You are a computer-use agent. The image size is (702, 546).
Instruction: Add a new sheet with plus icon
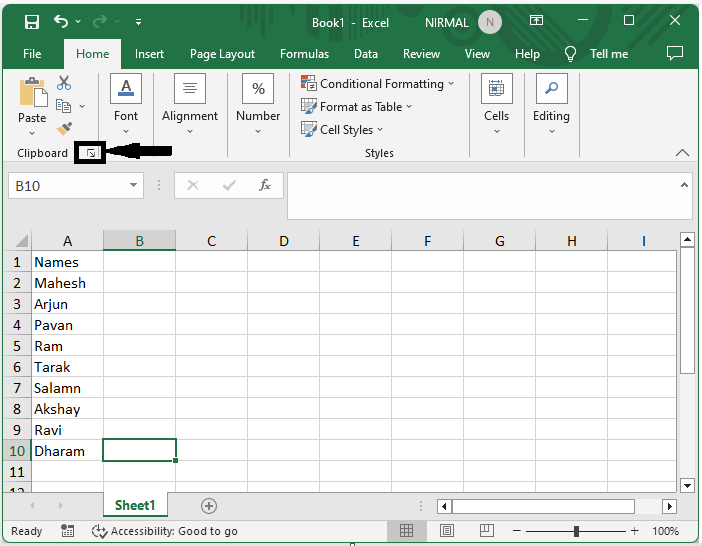pyautogui.click(x=209, y=506)
